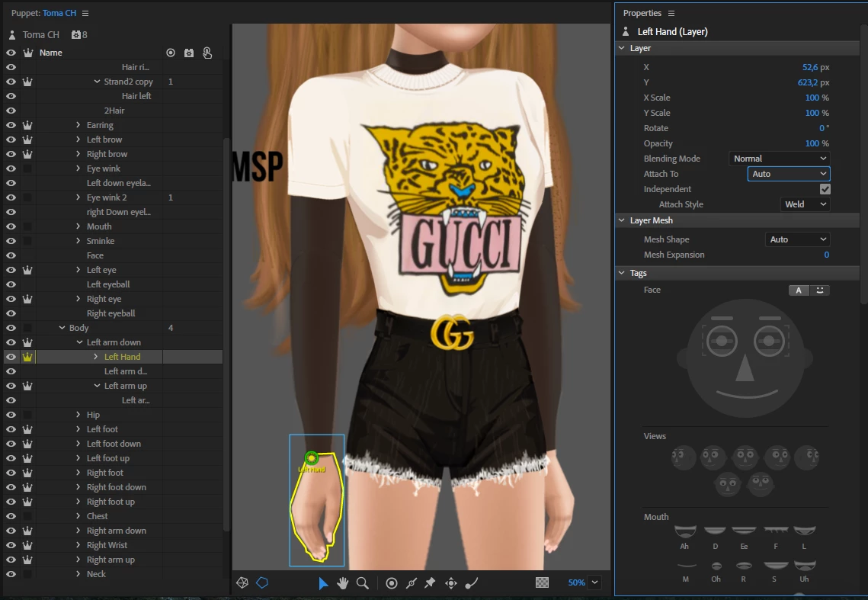The height and width of the screenshot is (600, 868).
Task: Select the Handle tool circle icon
Action: pos(392,582)
